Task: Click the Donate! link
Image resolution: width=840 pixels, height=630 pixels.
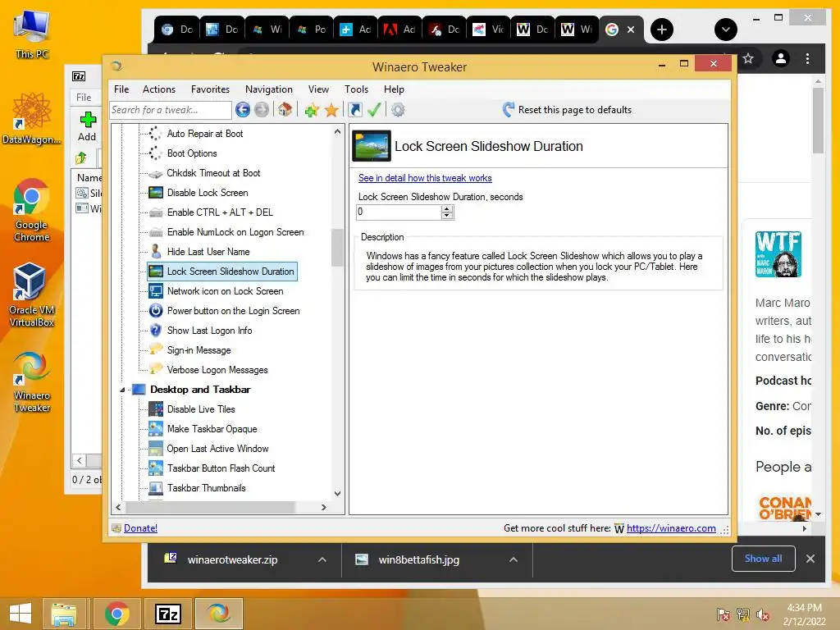Action: 140,528
